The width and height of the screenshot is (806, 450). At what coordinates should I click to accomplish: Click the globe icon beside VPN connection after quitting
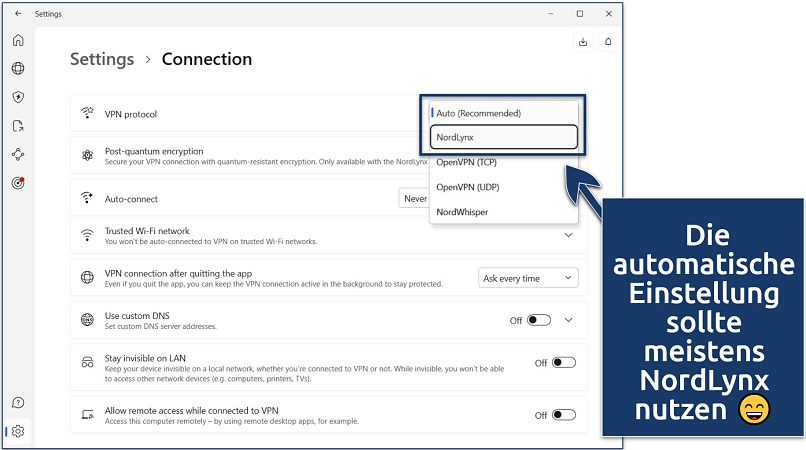point(87,278)
